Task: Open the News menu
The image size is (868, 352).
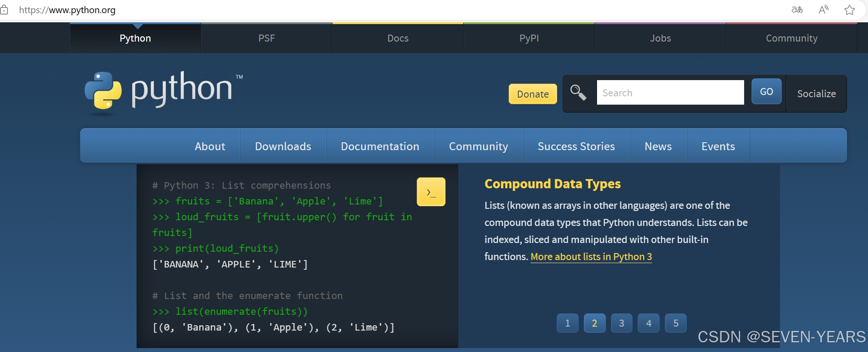Action: pos(658,146)
